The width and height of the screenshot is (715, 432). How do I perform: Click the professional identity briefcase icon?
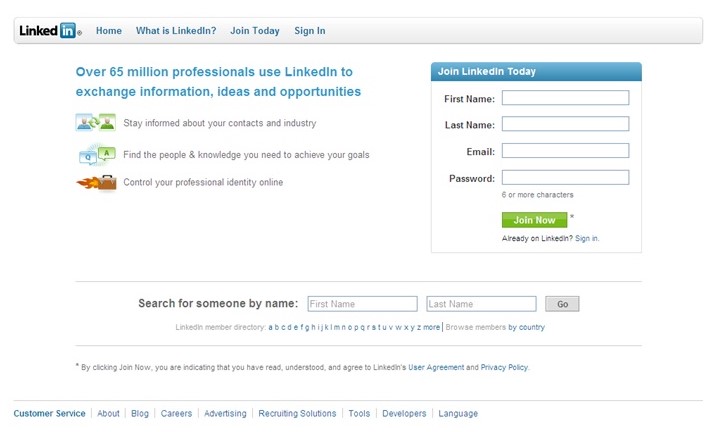(x=95, y=183)
